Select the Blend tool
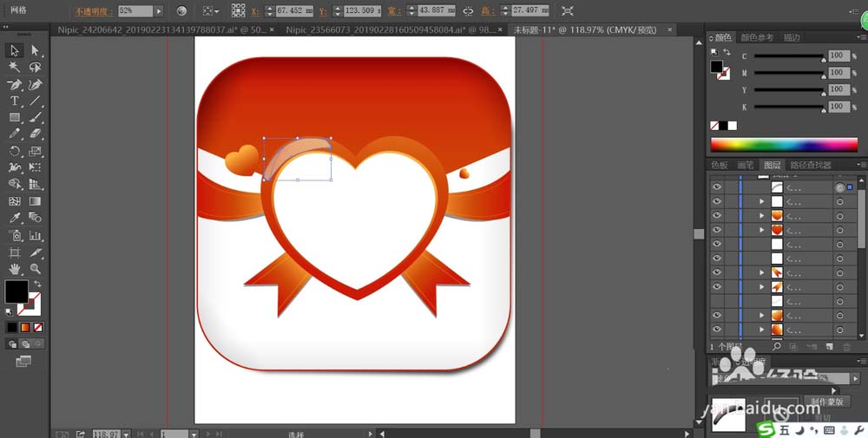The width and height of the screenshot is (868, 438). pyautogui.click(x=36, y=218)
